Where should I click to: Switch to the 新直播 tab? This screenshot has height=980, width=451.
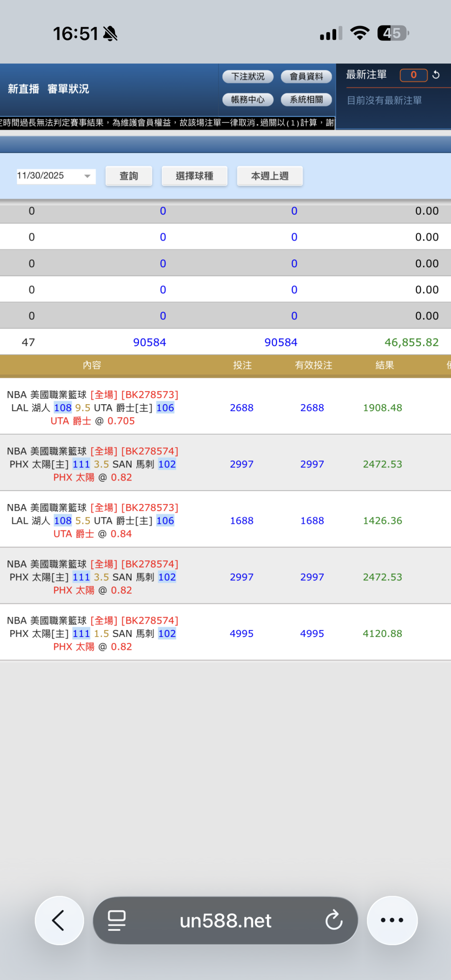pyautogui.click(x=23, y=89)
